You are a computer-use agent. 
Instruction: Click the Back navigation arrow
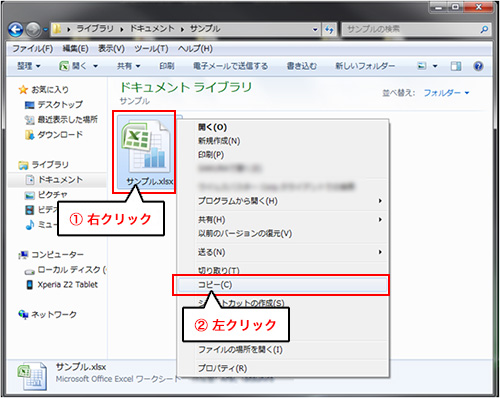pos(15,30)
